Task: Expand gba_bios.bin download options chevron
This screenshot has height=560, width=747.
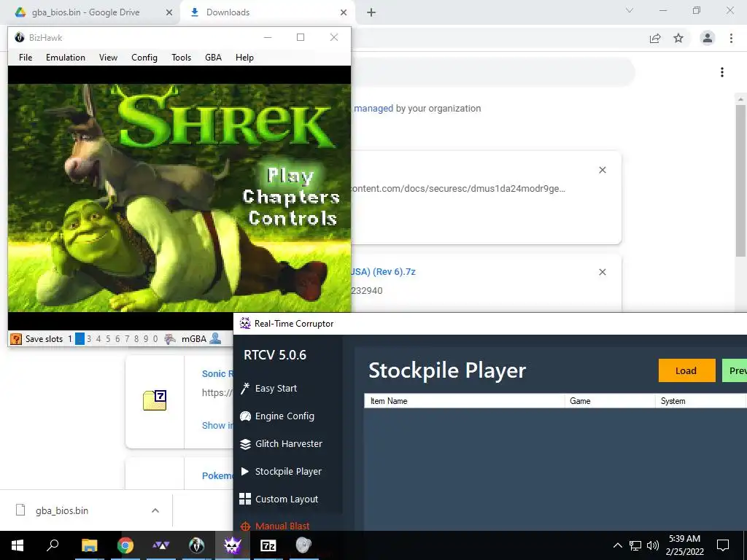Action: click(155, 510)
